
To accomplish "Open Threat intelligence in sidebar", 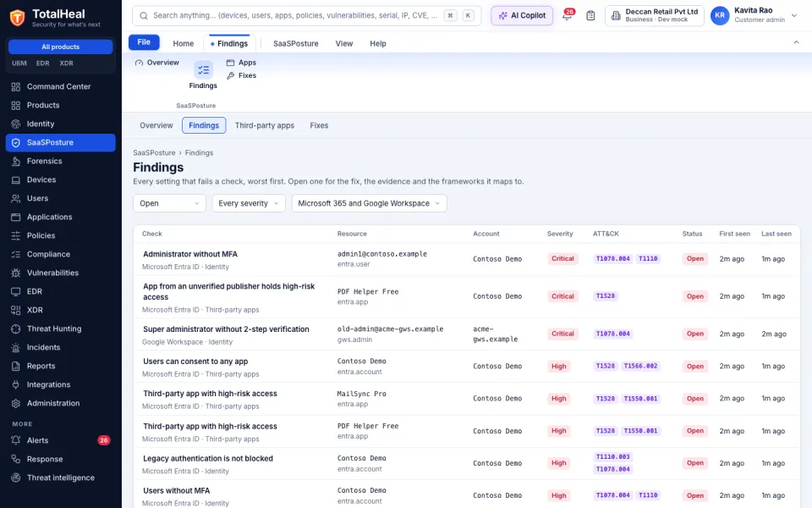I will point(61,478).
